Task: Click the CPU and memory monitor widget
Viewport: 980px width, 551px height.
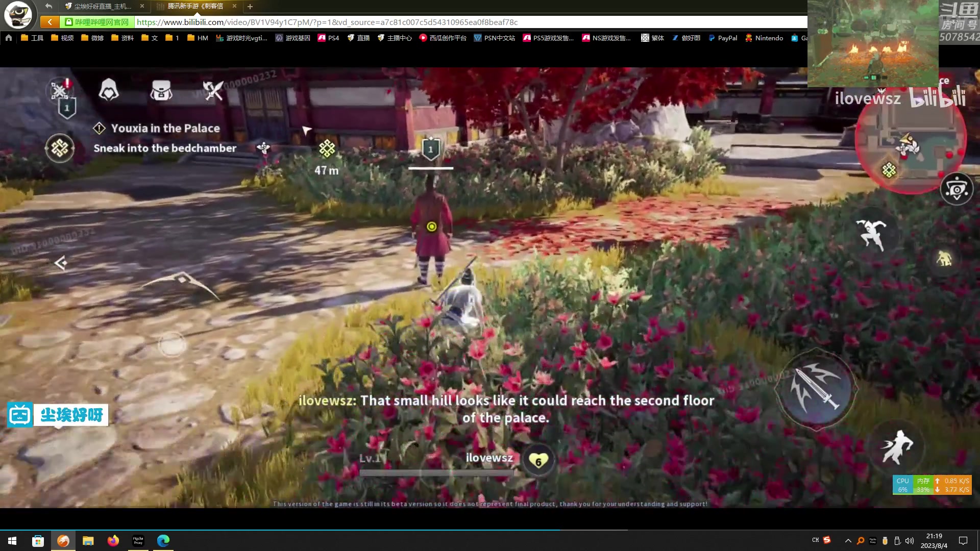Action: pyautogui.click(x=932, y=485)
